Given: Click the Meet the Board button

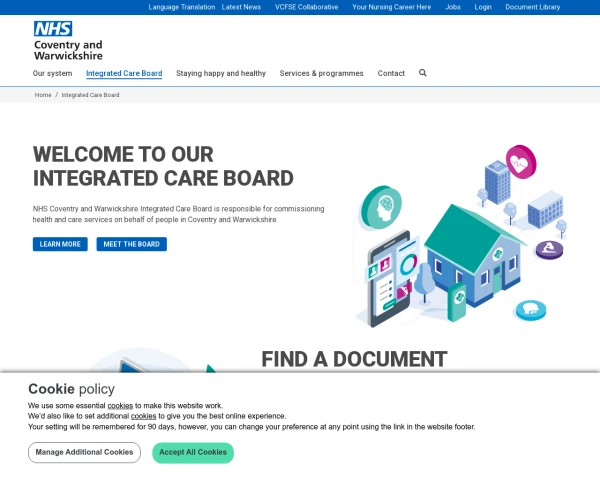Looking at the screenshot, I should [x=132, y=244].
